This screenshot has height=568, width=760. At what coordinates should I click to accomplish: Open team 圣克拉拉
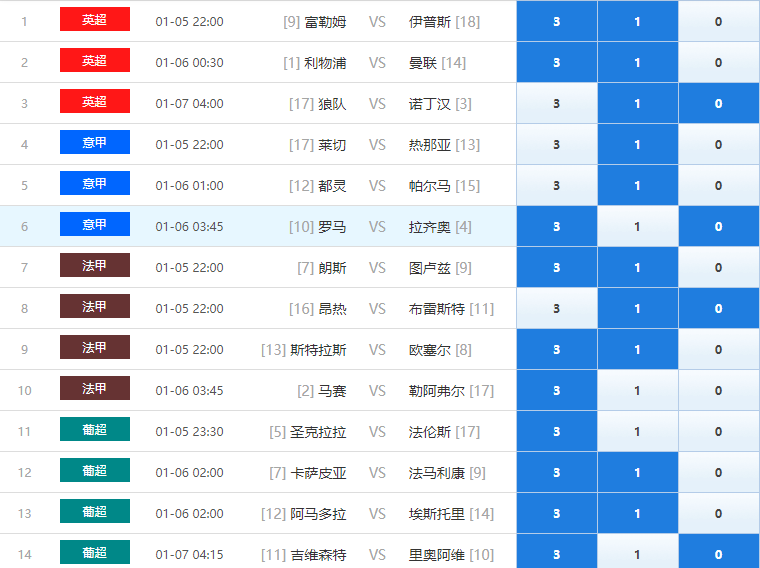[318, 432]
